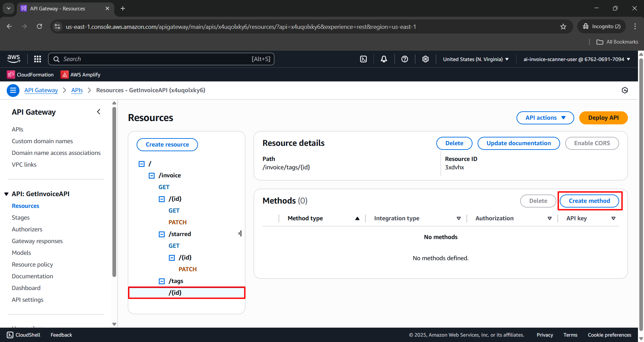Open the settings gear in AWS header

[x=426, y=59]
